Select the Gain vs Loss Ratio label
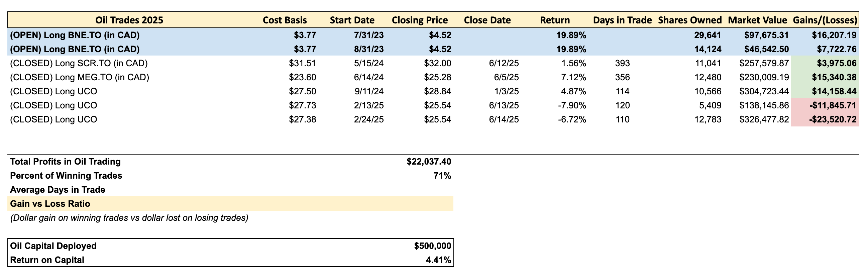The height and width of the screenshot is (279, 868). (x=50, y=204)
